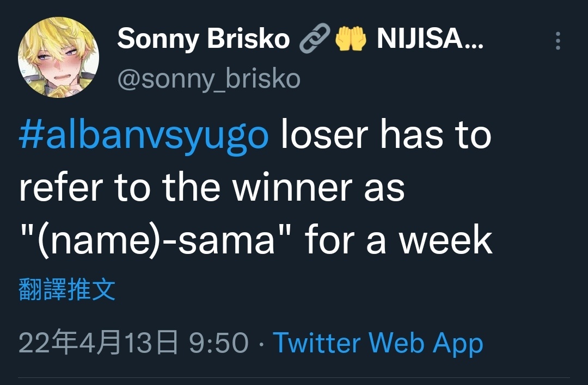Click the dot separator before Twitter Web App

[261, 344]
